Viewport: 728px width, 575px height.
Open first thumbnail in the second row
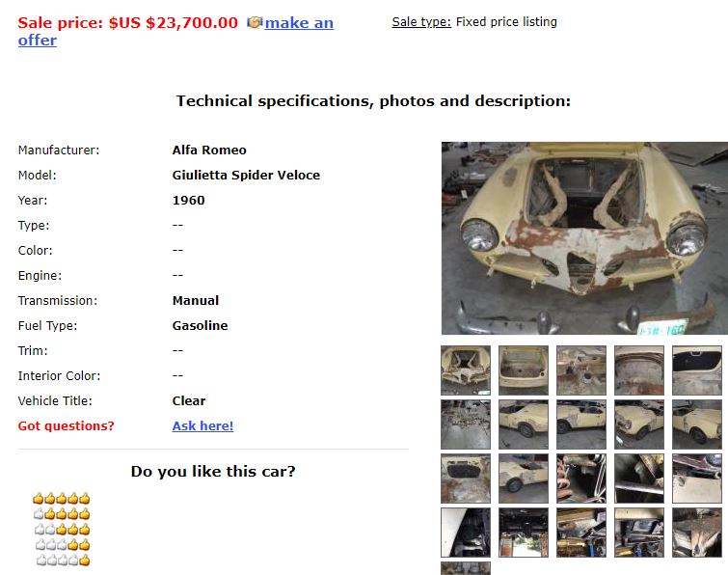(466, 424)
